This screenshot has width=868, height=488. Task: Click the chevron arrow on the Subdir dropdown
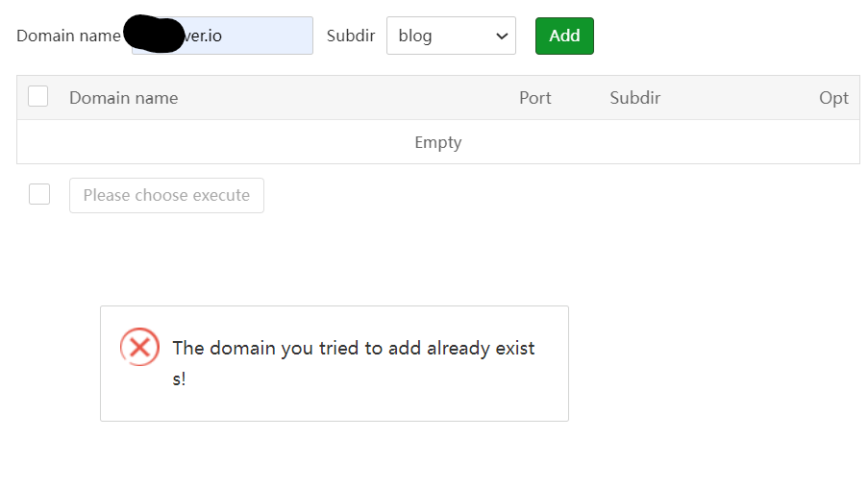point(501,37)
